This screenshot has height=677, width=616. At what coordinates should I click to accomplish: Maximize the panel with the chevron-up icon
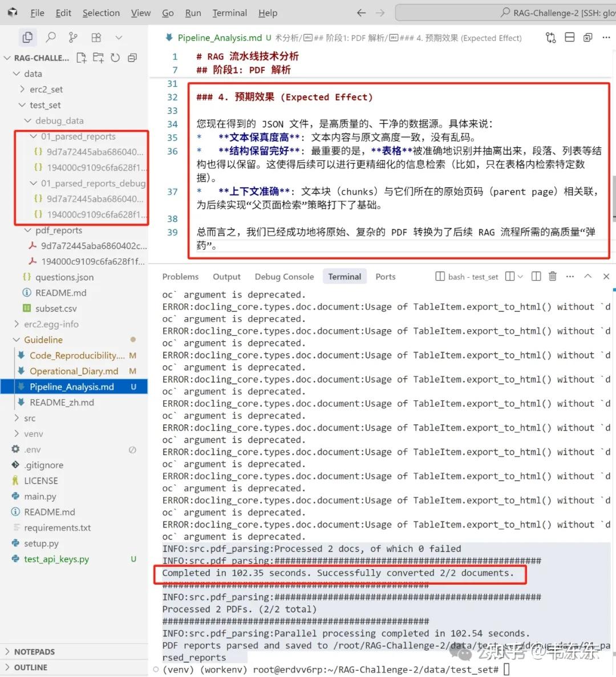click(x=588, y=276)
